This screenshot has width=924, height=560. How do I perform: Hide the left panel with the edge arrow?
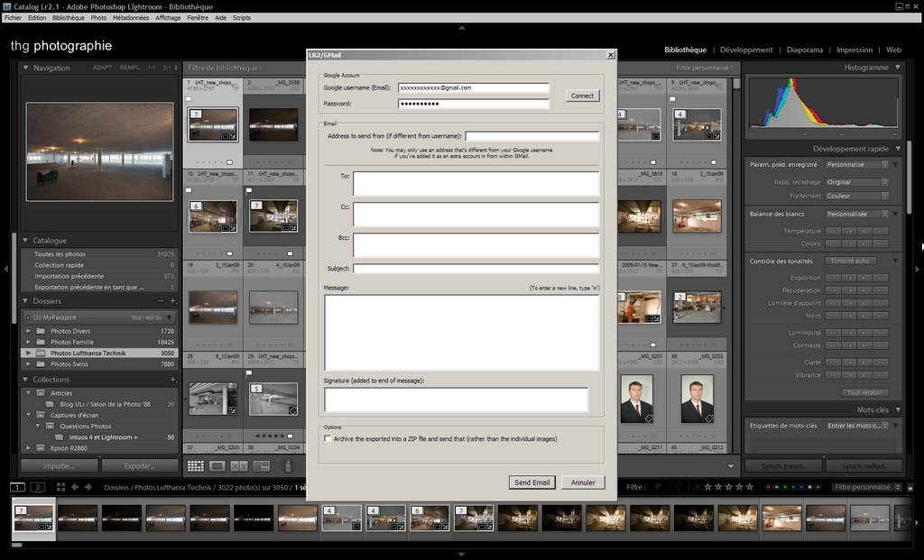[x=6, y=269]
